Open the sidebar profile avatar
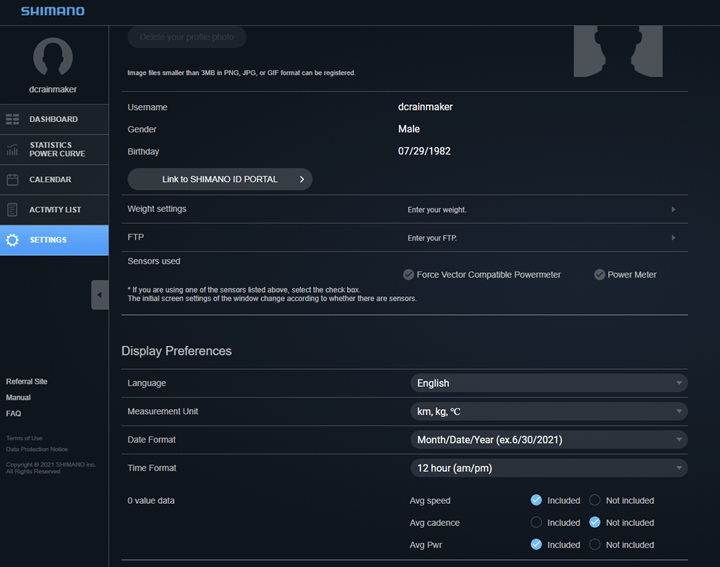The width and height of the screenshot is (720, 567). pos(53,57)
